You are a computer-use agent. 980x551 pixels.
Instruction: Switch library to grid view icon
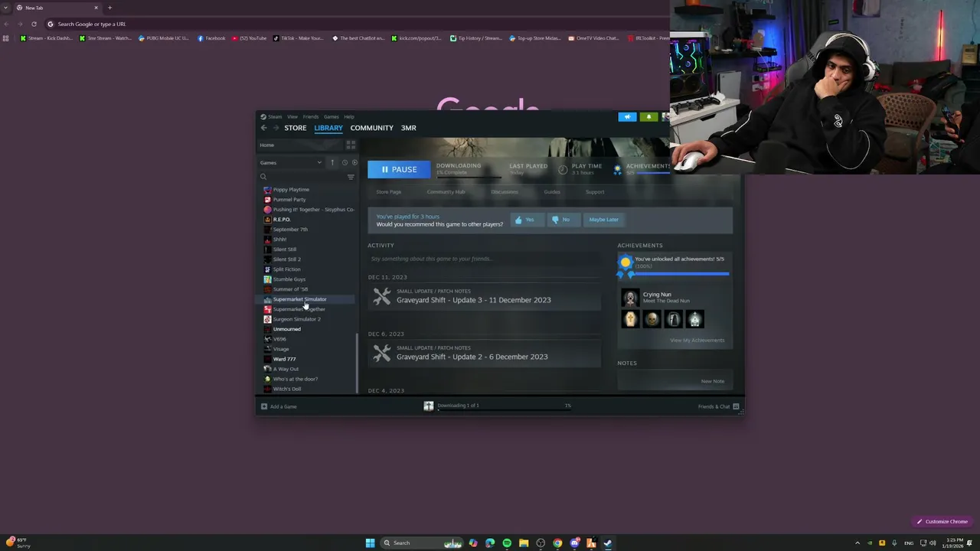tap(351, 145)
